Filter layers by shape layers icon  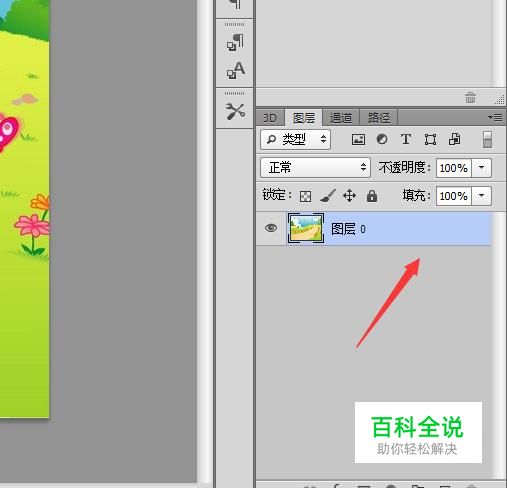[430, 139]
